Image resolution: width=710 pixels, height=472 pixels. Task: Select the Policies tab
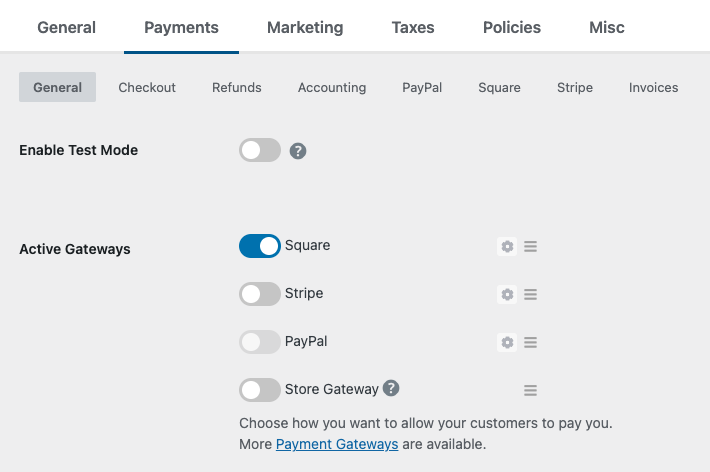pyautogui.click(x=512, y=27)
